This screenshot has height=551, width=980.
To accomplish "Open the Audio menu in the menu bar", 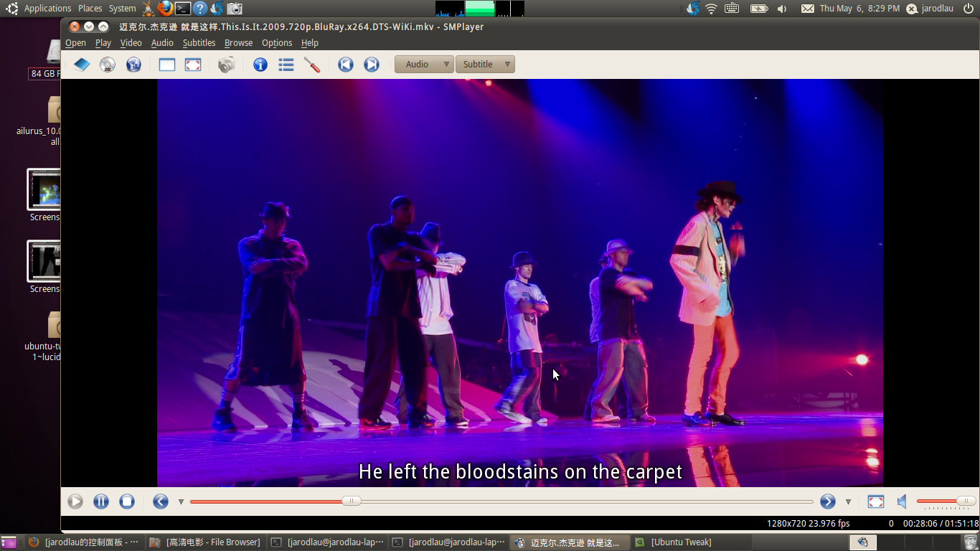I will (x=162, y=43).
